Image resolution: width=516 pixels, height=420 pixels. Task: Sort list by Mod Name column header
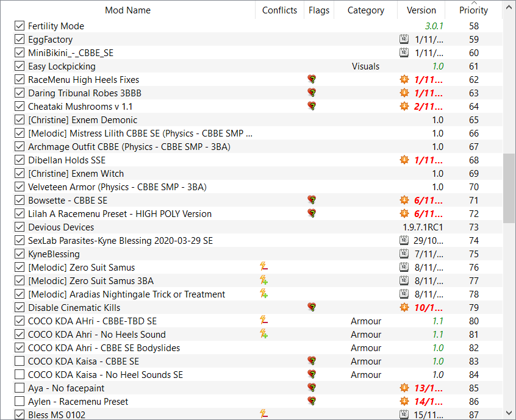[x=127, y=10]
